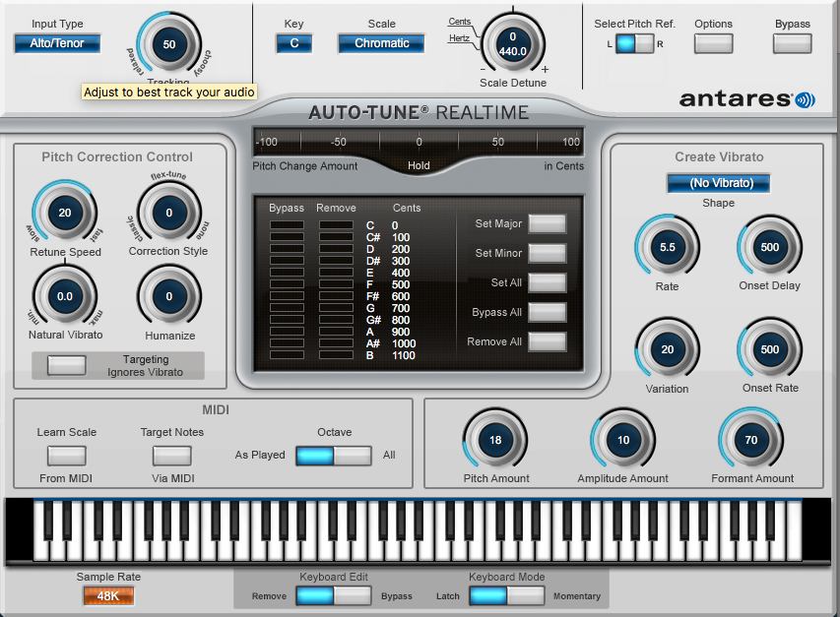
Task: Open the Key selector set to C
Action: pyautogui.click(x=294, y=43)
